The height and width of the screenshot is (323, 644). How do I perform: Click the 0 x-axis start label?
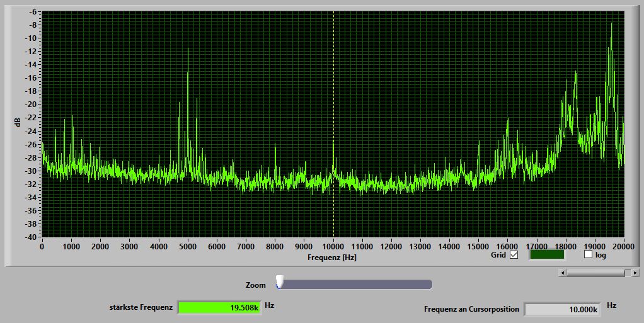pyautogui.click(x=42, y=246)
